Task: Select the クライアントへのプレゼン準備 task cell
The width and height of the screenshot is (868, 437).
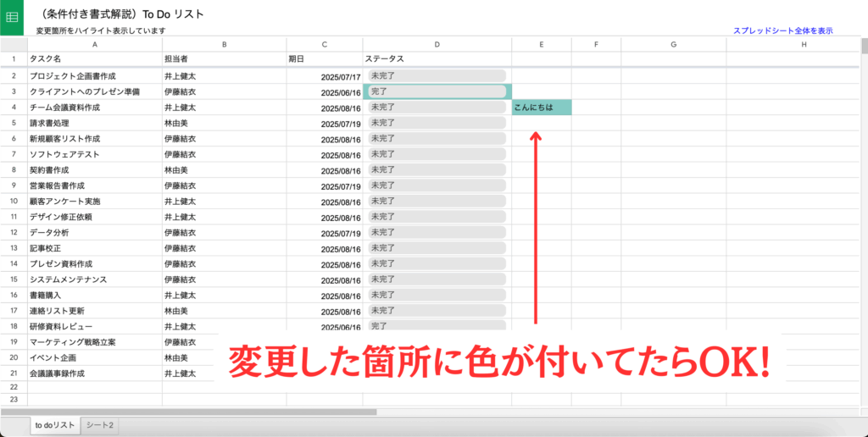Action: [x=95, y=91]
